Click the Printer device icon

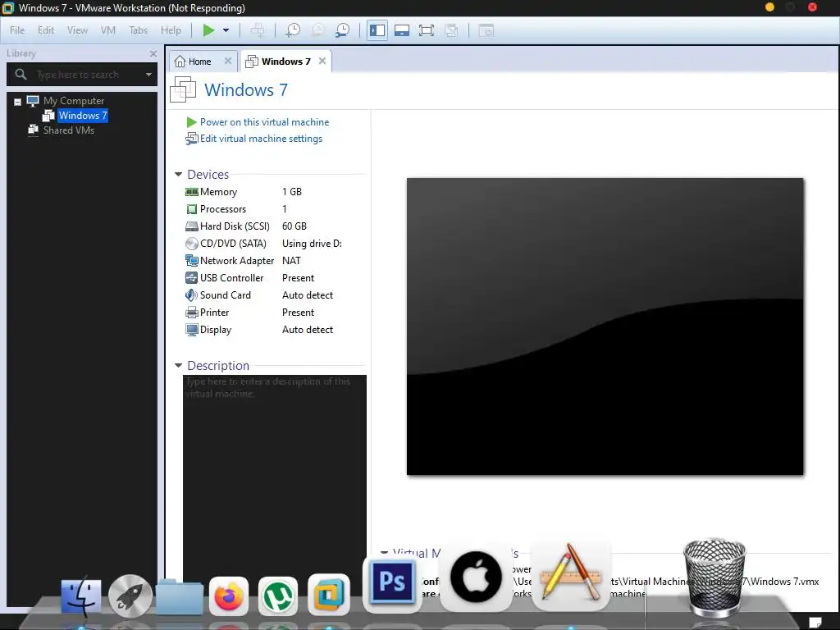[x=191, y=313]
